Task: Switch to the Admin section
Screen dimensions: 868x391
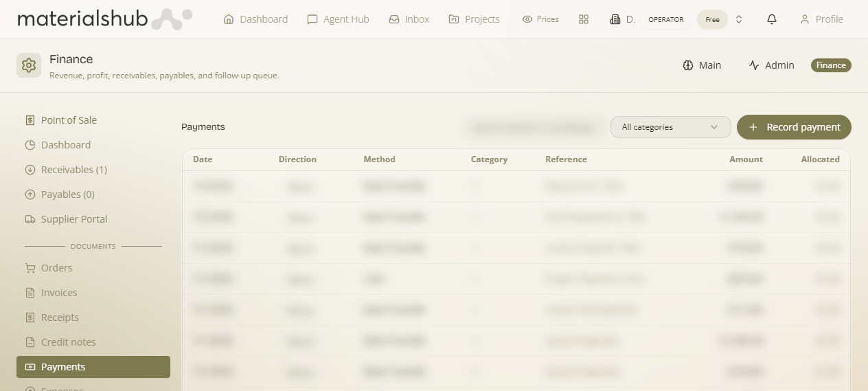Action: 771,65
